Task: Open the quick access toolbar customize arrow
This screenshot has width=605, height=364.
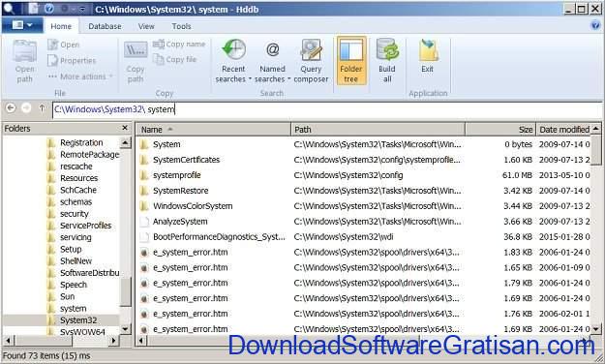Action: (x=82, y=9)
